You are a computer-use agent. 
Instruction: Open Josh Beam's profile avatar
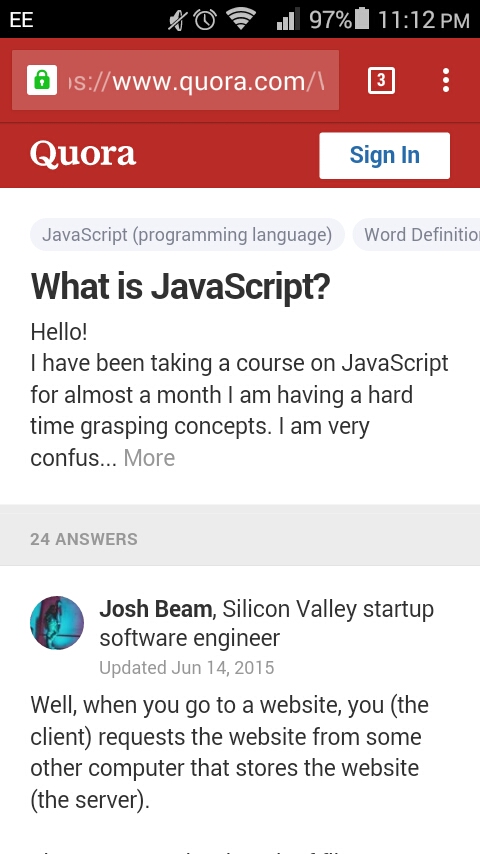pos(57,623)
